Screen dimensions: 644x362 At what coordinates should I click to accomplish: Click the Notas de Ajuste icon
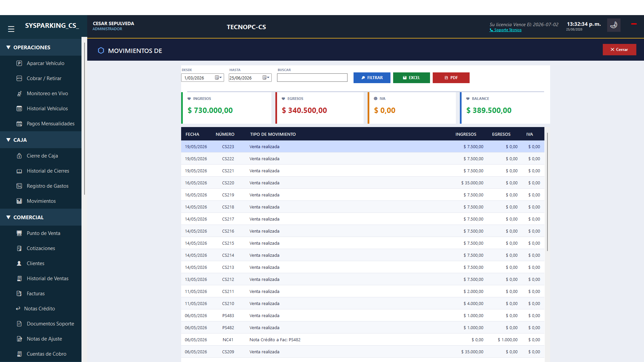point(19,339)
